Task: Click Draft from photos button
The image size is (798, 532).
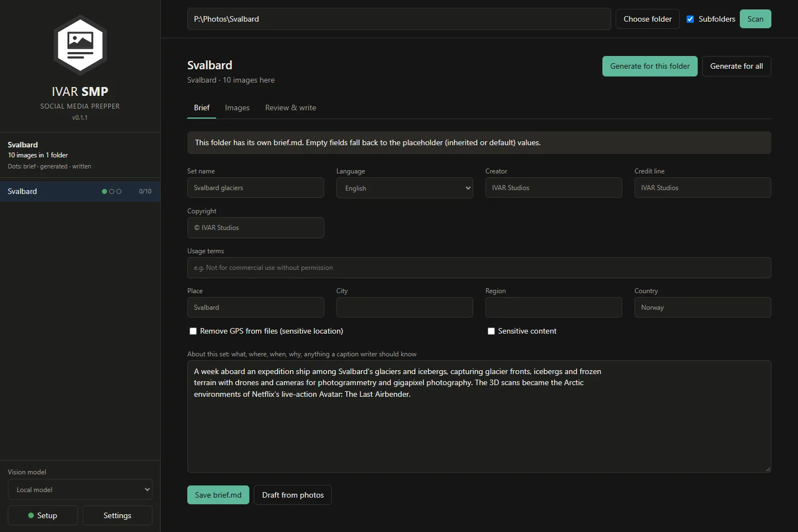Action: tap(293, 495)
